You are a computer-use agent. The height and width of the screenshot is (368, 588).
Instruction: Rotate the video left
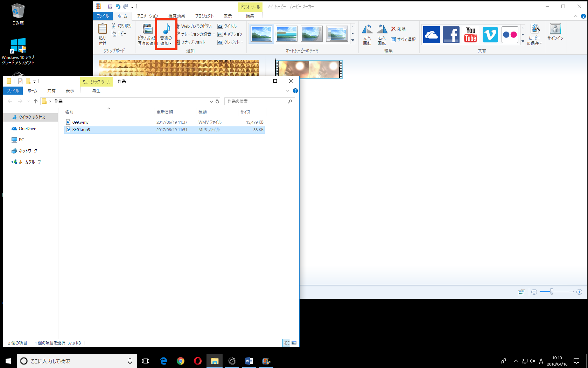tap(367, 35)
